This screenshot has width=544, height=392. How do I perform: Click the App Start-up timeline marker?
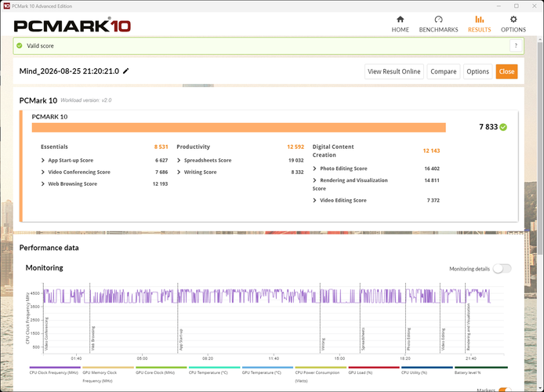[181, 339]
